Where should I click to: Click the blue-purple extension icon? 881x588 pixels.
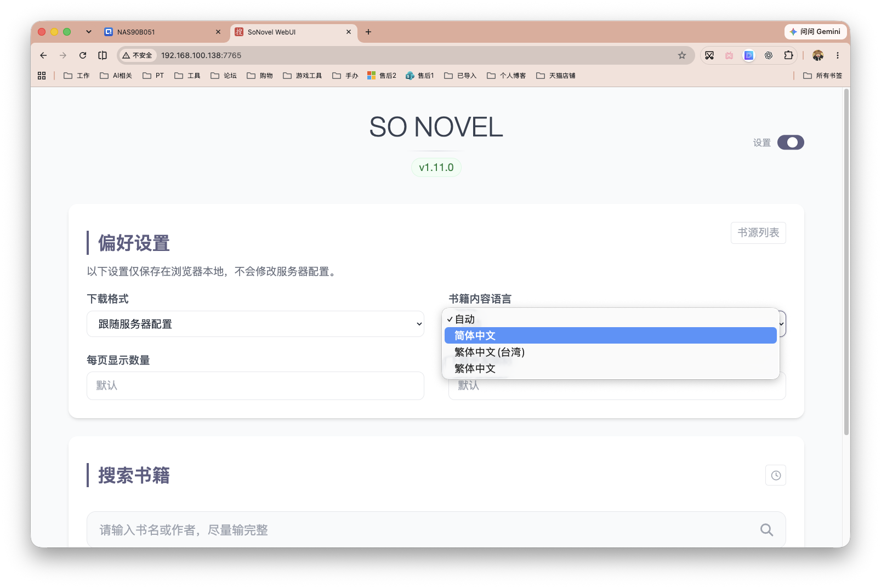point(749,55)
